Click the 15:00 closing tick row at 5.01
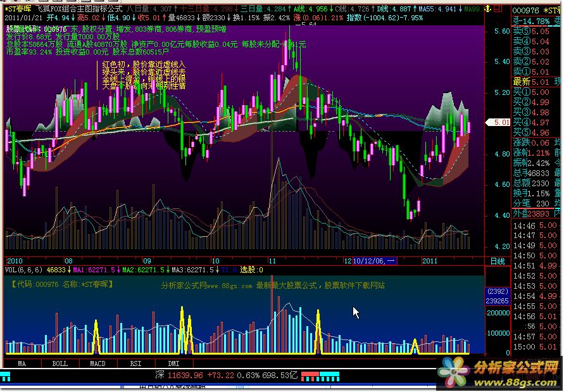The image size is (564, 392). point(537,347)
